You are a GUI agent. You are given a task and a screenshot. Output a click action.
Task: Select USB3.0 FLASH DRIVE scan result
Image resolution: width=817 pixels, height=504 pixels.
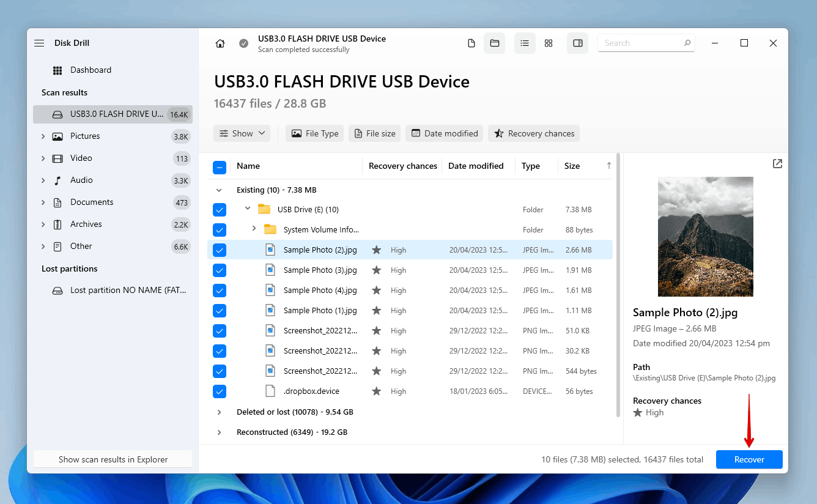point(113,114)
